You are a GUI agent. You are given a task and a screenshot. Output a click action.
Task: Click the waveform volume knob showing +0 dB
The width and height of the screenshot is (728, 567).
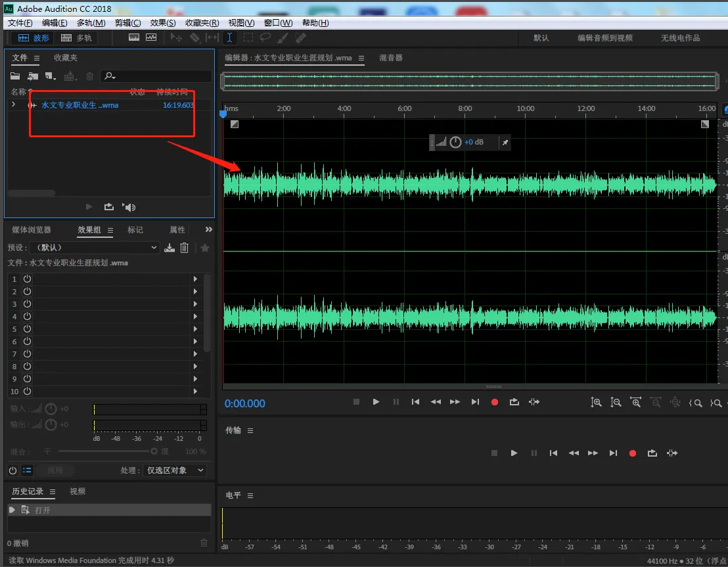point(455,142)
